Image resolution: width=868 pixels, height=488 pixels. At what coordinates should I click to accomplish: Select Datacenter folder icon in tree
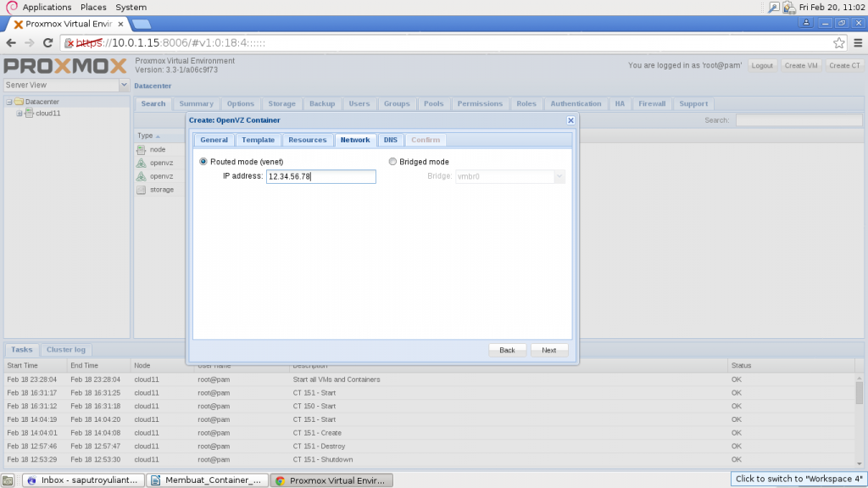click(19, 102)
